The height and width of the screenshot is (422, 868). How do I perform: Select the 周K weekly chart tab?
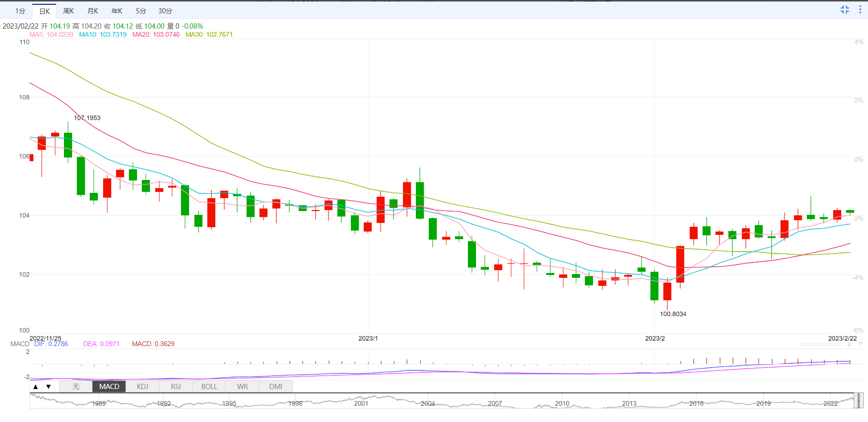68,11
